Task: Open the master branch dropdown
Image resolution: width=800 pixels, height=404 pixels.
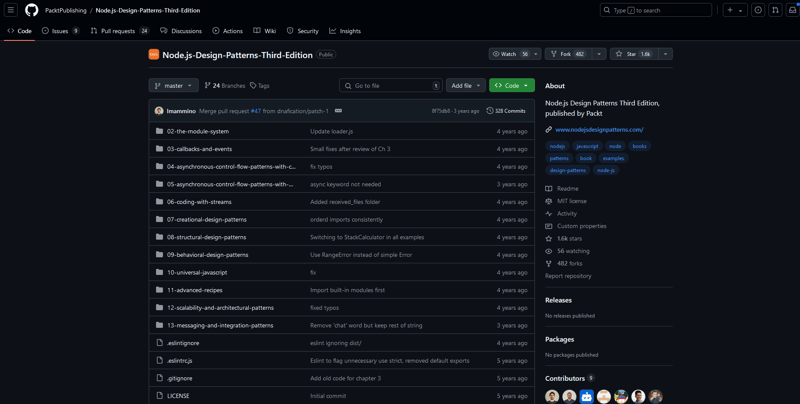Action: (x=173, y=86)
